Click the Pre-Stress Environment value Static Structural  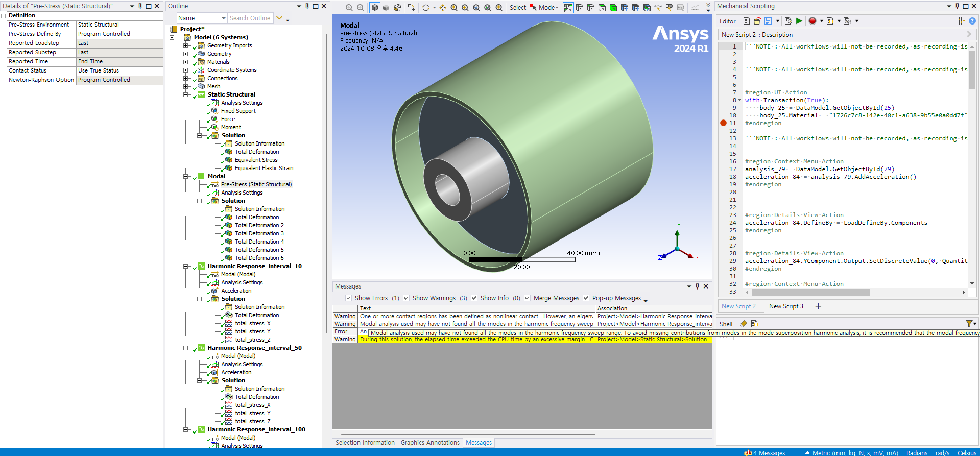[119, 25]
